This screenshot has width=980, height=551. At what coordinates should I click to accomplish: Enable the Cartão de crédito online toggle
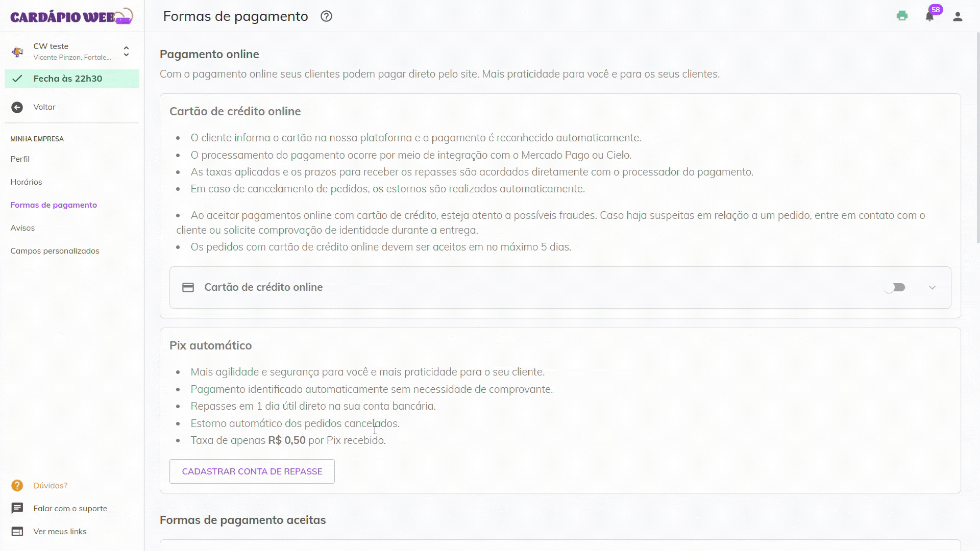point(895,287)
